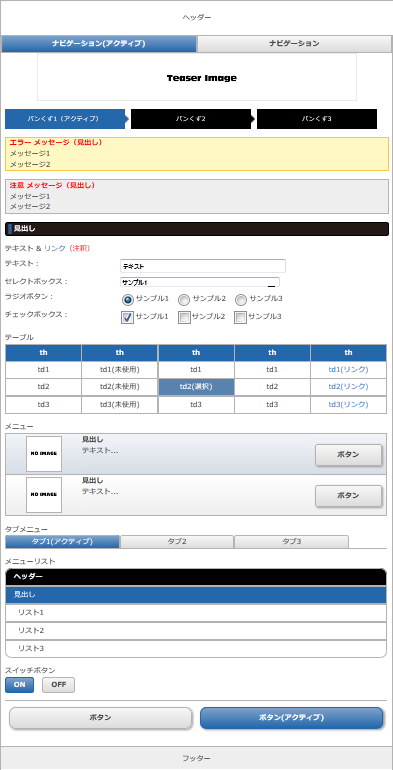Go to breadcrumb パンくず1 (アクティブ)
393x770 pixels.
[x=65, y=119]
